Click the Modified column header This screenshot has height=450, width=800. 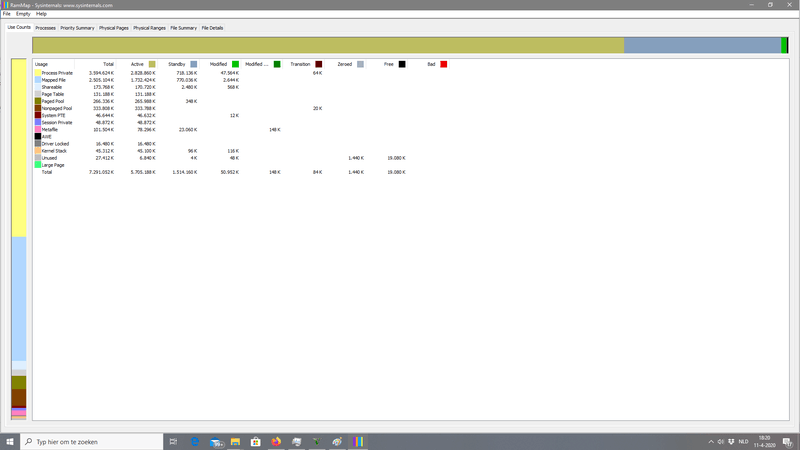click(x=220, y=64)
